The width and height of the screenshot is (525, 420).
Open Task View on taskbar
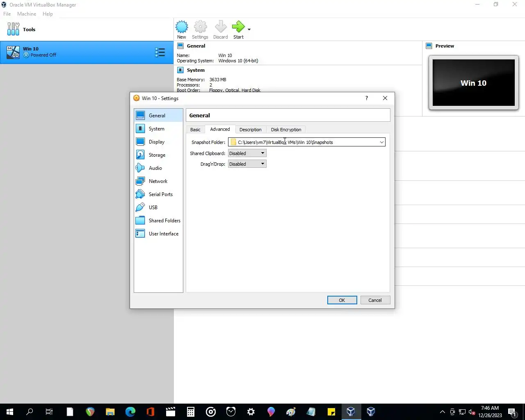click(49, 411)
